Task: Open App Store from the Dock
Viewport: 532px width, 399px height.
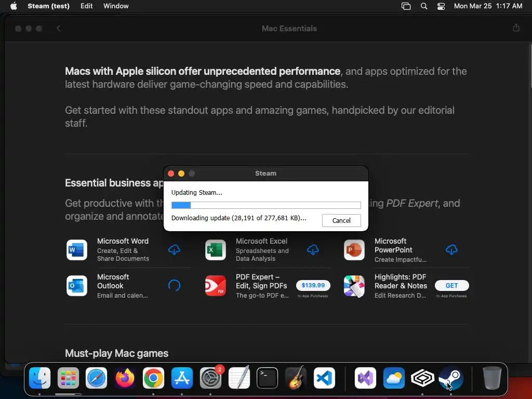Action: click(182, 378)
